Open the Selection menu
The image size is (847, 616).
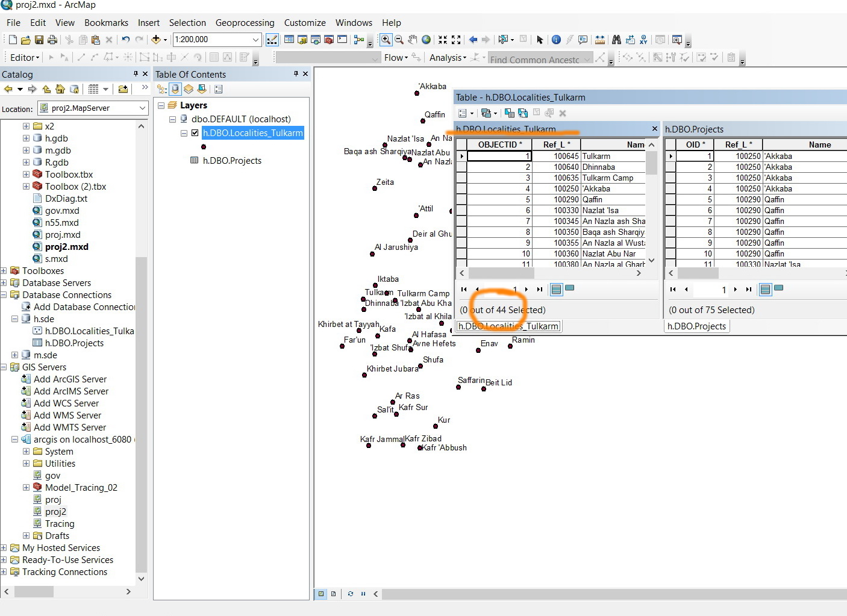[x=187, y=23]
